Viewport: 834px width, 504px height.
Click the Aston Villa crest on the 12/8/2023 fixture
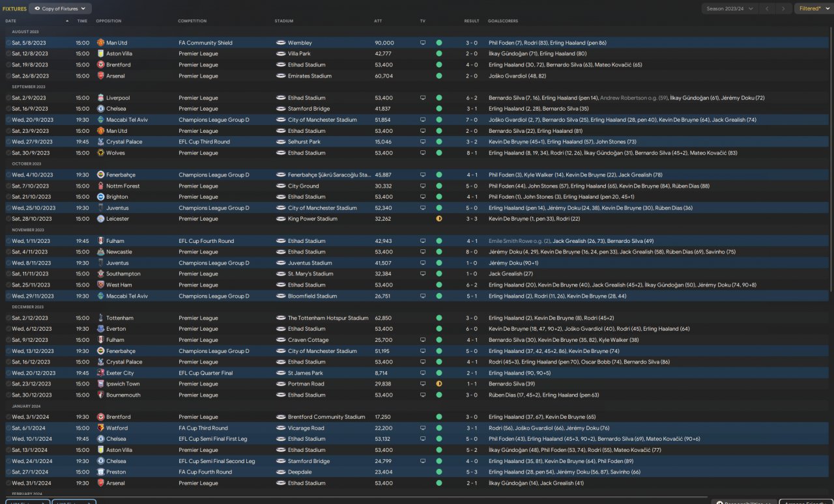click(100, 54)
